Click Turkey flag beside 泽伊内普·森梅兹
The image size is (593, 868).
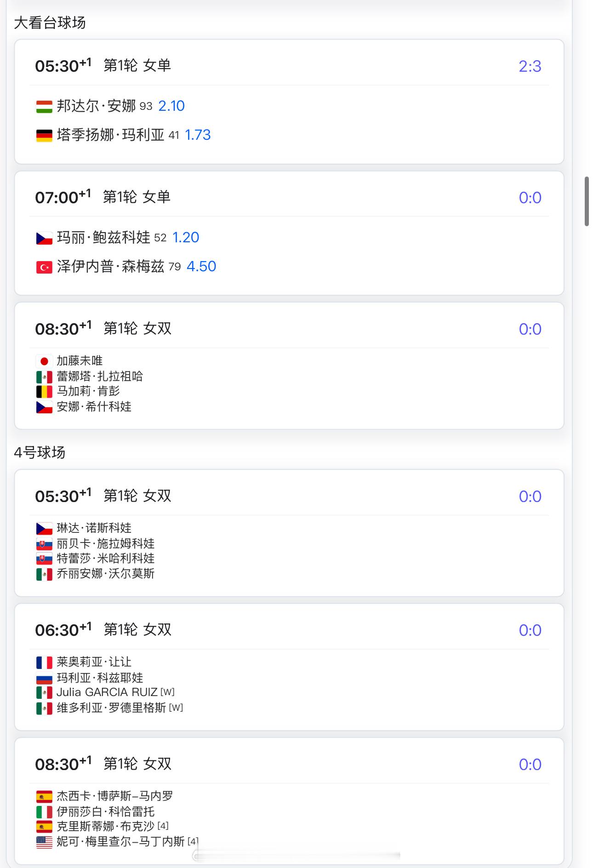44,267
